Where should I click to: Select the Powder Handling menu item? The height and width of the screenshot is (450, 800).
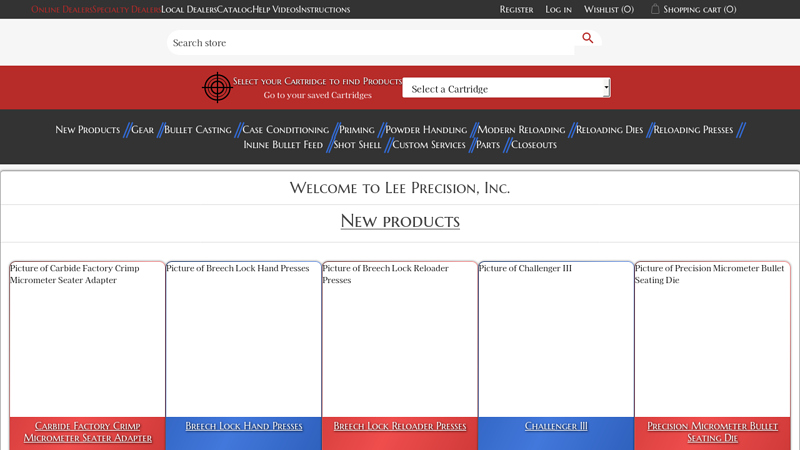[x=426, y=130]
